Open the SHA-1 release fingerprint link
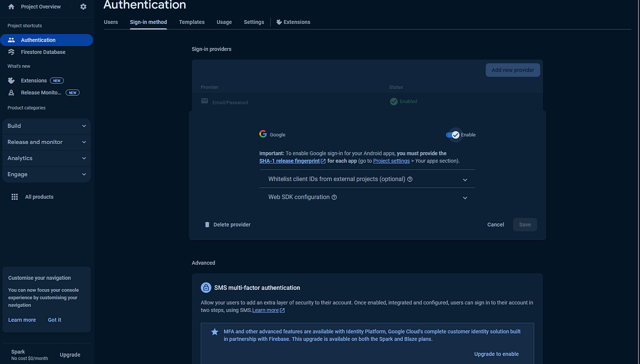Screen dimensions: 640x364 [x=289, y=160]
